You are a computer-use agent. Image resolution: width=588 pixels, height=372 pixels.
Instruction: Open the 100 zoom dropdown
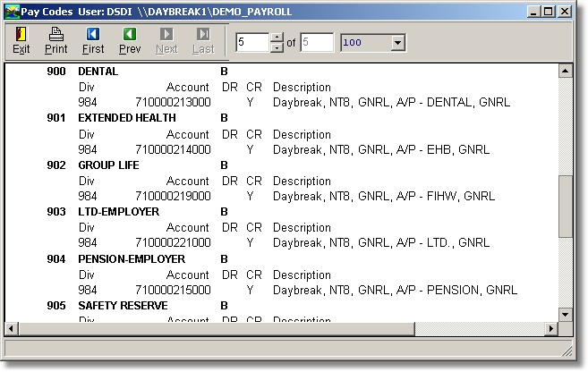click(397, 42)
